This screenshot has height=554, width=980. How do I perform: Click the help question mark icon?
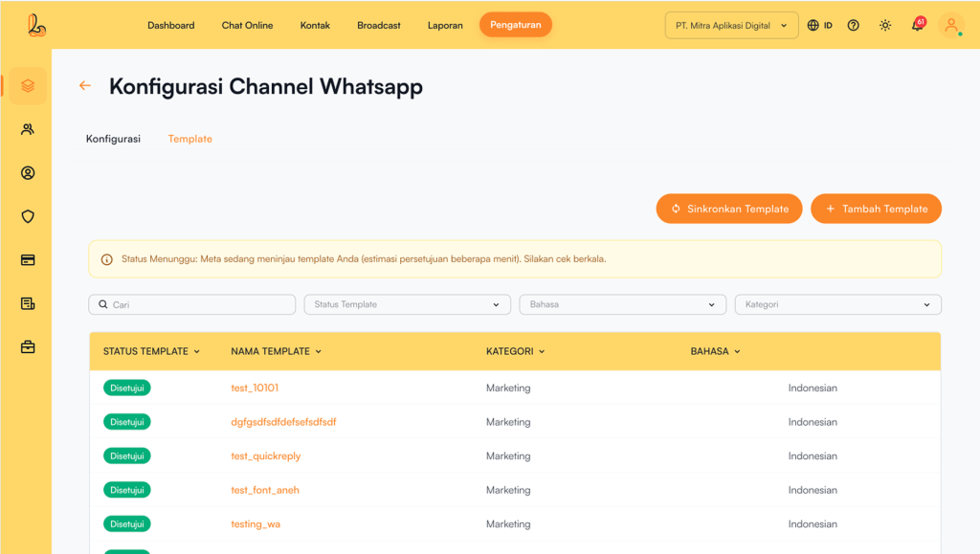pos(854,26)
